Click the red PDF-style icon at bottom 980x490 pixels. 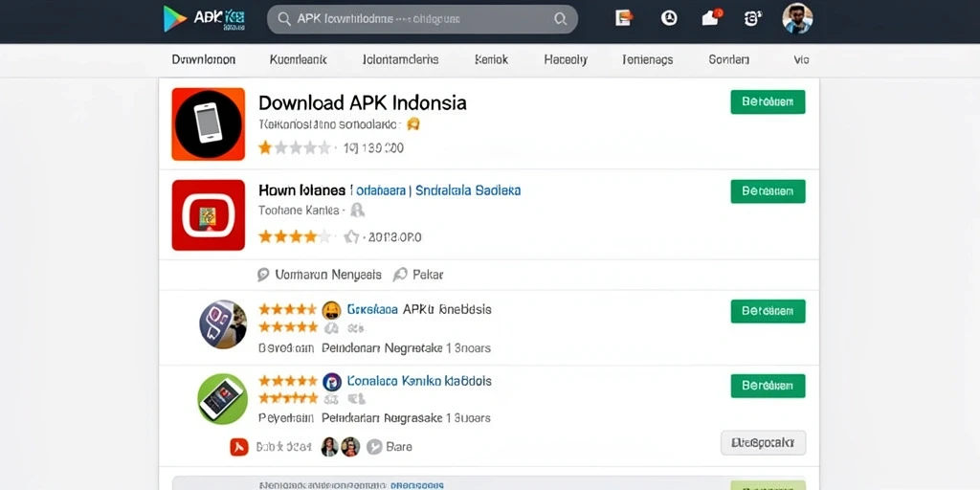coord(239,447)
